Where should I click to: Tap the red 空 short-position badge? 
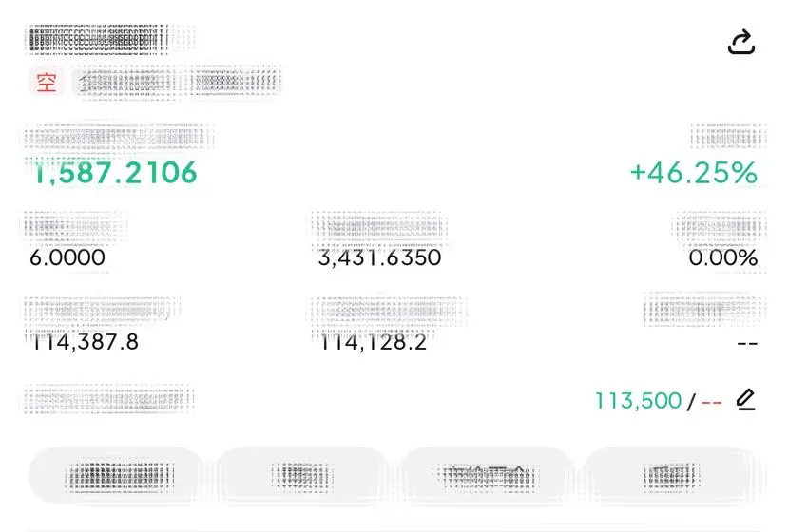(x=47, y=82)
